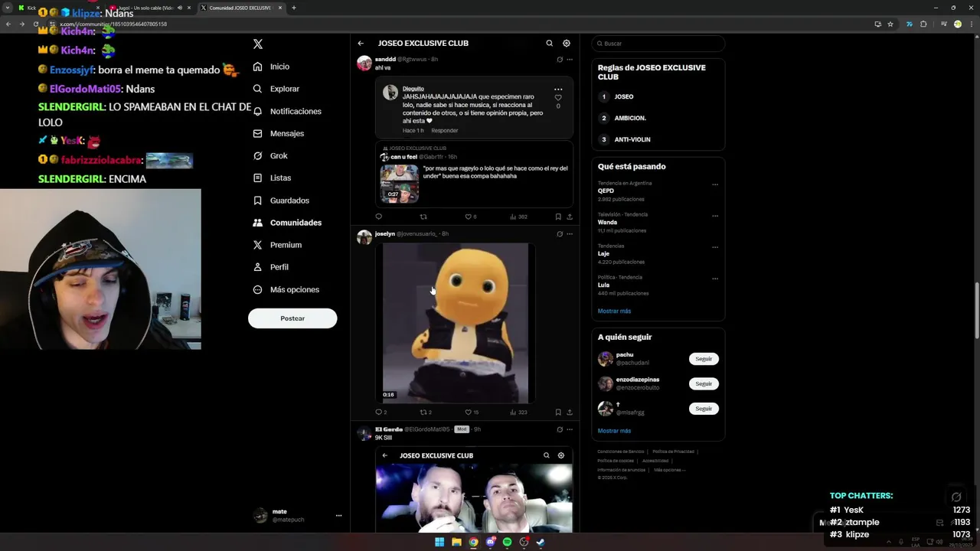Open File Explorer from taskbar
The height and width of the screenshot is (551, 980).
(456, 543)
